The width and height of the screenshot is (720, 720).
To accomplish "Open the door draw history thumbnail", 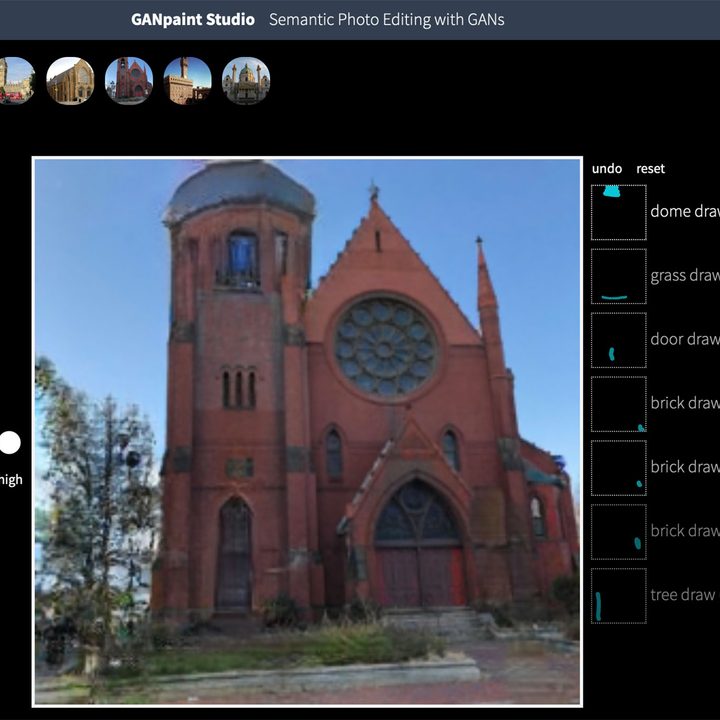I will [619, 340].
